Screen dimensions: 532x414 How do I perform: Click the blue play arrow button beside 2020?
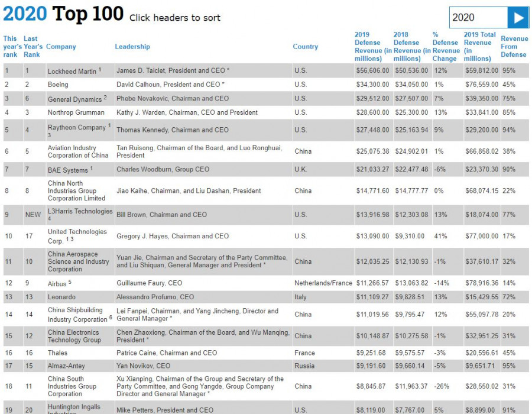click(518, 17)
